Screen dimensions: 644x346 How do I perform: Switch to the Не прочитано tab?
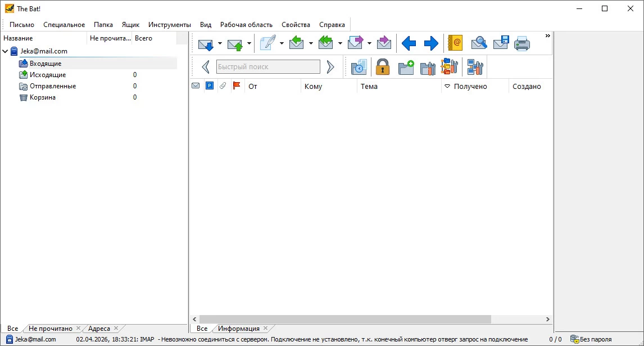(x=51, y=329)
